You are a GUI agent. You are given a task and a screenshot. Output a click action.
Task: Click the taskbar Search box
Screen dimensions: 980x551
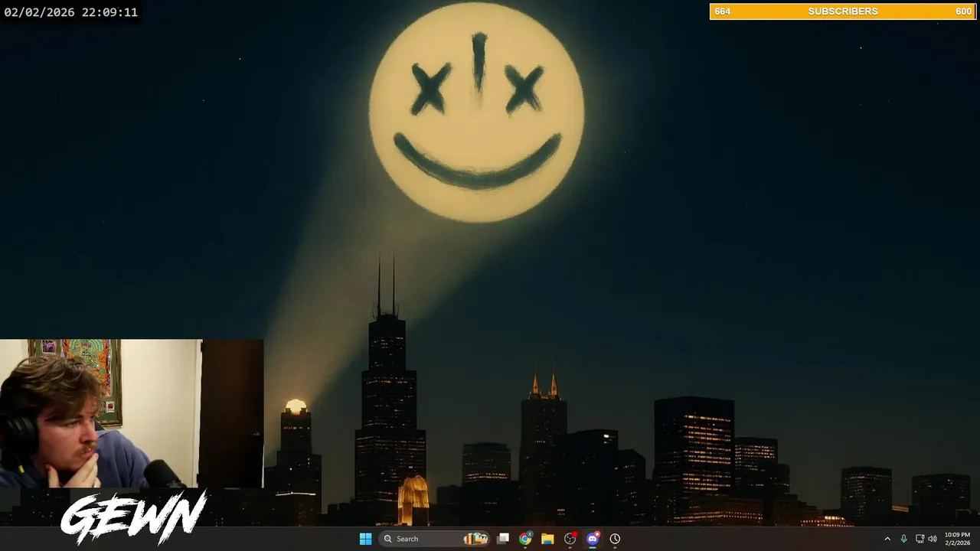coord(435,539)
